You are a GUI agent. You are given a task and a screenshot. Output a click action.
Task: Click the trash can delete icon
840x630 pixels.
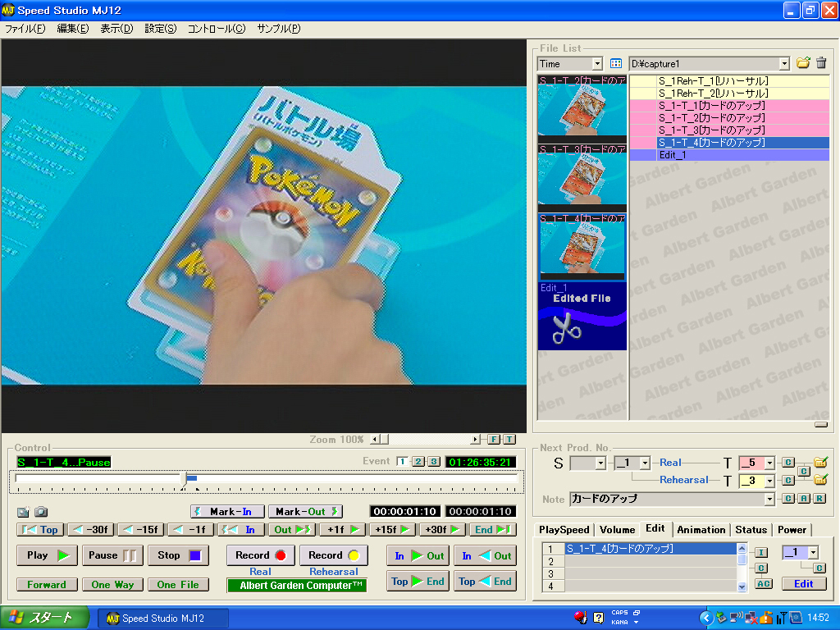click(x=820, y=63)
